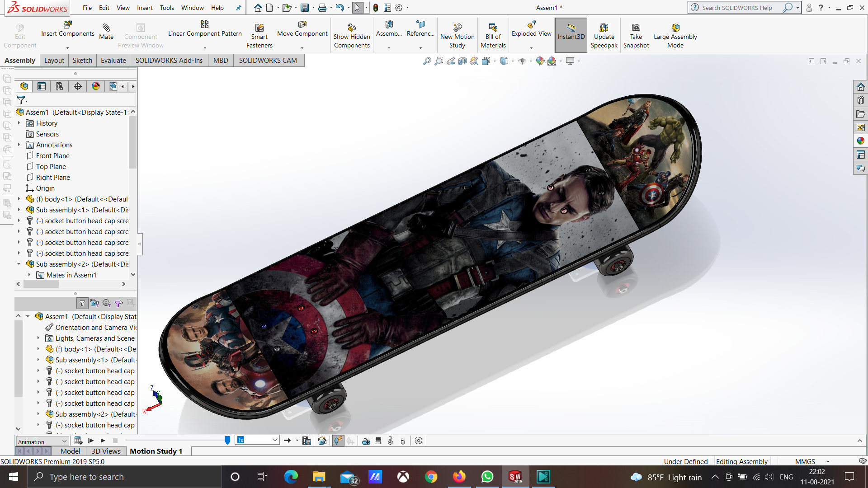Open the Tools menu
Screen dimensions: 868x488
[x=167, y=8]
